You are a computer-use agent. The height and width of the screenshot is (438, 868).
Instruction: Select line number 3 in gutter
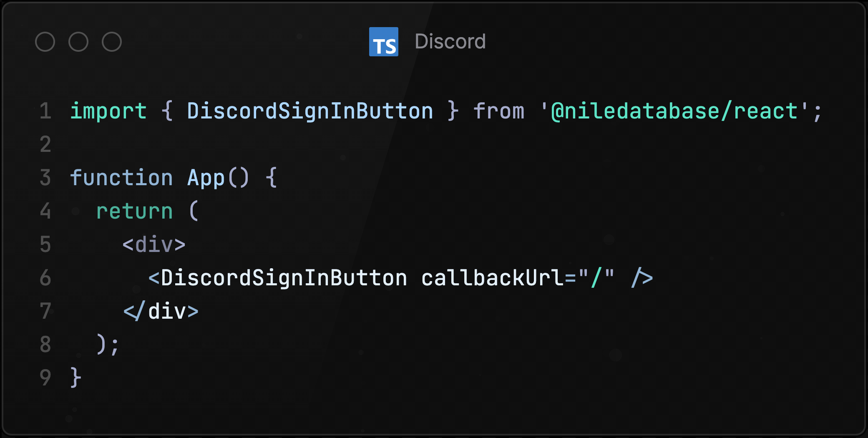pyautogui.click(x=45, y=178)
